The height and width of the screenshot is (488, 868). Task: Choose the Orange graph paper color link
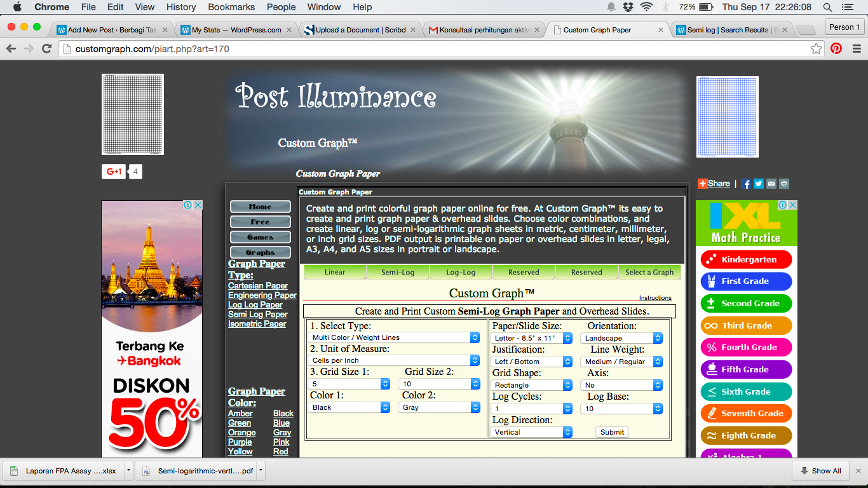(x=242, y=433)
